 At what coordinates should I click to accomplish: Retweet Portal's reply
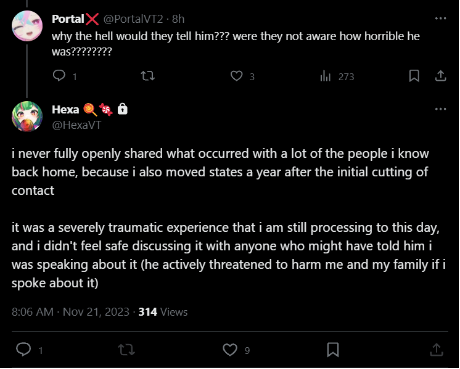coord(148,76)
